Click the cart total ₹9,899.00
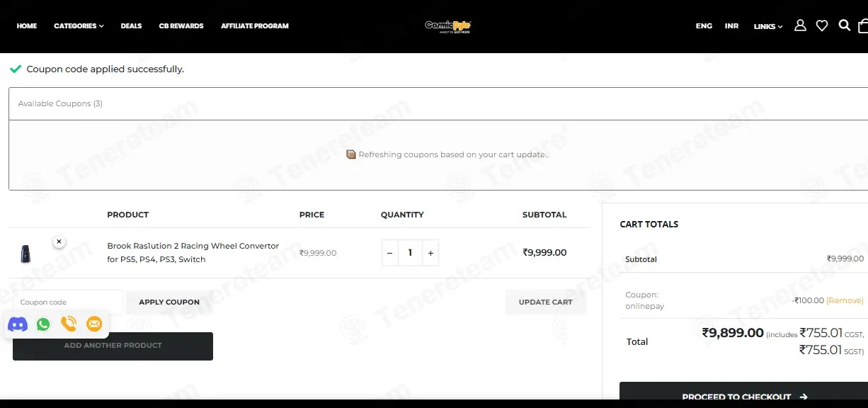Viewport: 868px width, 408px height. (x=733, y=332)
